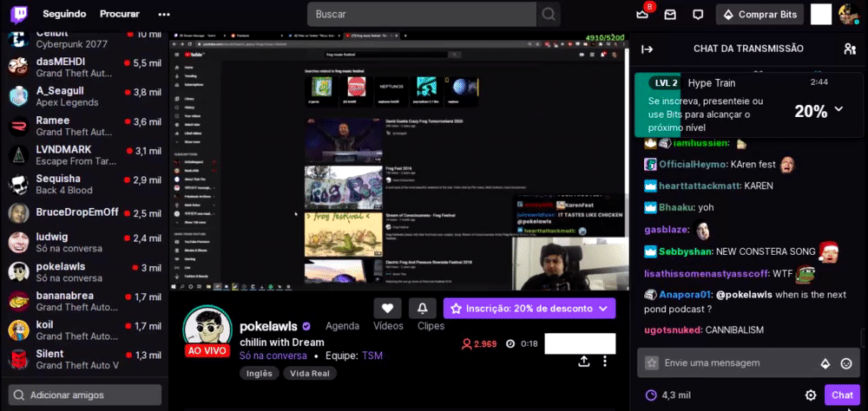Open the three-dot more menu in top nav

point(164,14)
